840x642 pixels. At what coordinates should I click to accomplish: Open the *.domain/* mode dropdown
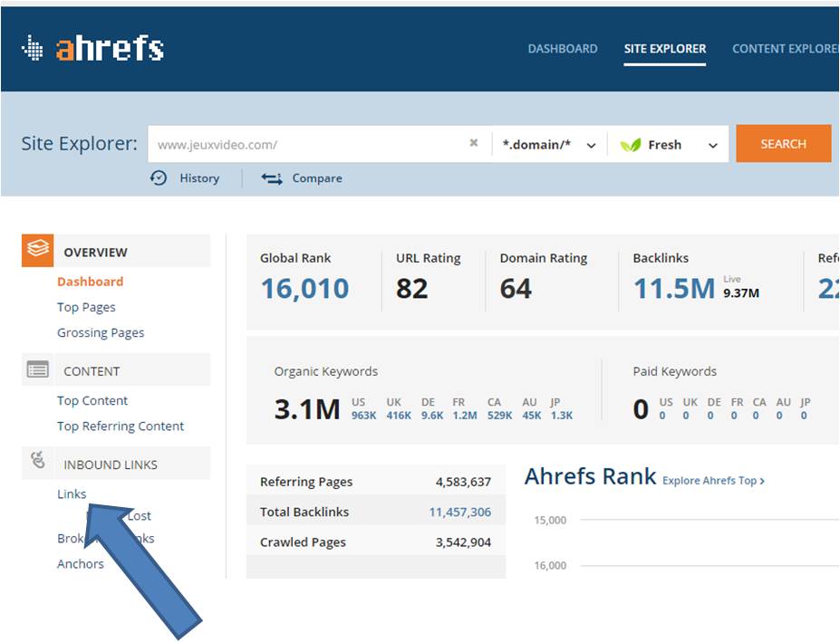(550, 145)
